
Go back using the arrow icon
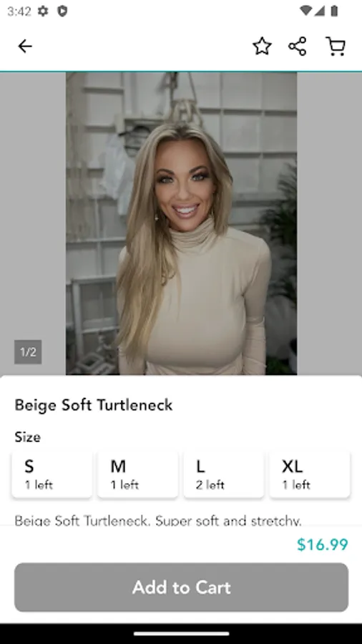(24, 47)
